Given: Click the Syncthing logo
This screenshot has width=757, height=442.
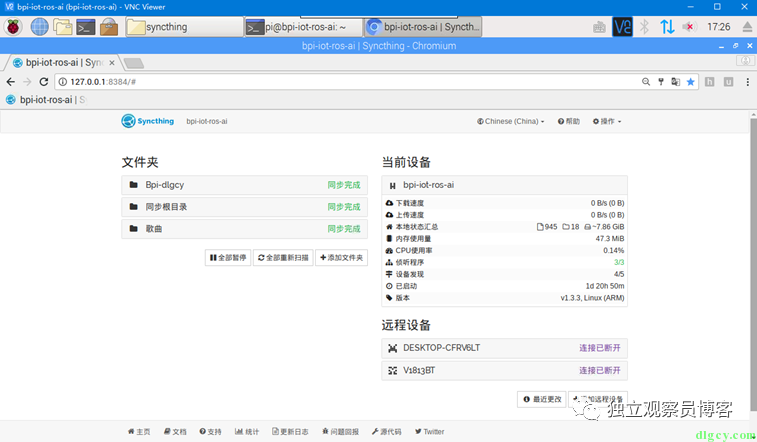Looking at the screenshot, I should point(147,121).
